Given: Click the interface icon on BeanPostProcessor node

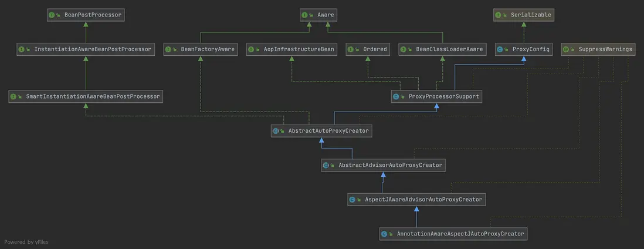Looking at the screenshot, I should [52, 15].
